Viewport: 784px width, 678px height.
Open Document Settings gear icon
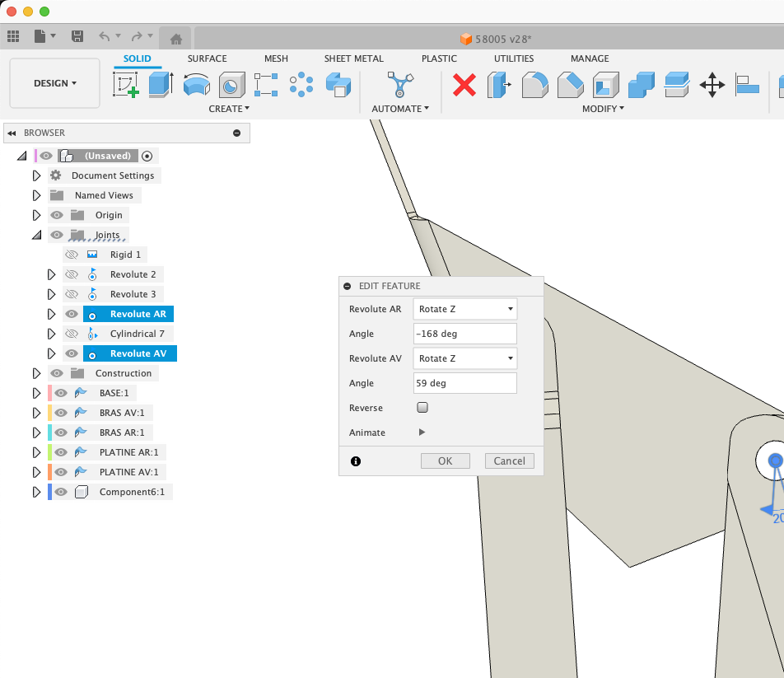tap(54, 175)
